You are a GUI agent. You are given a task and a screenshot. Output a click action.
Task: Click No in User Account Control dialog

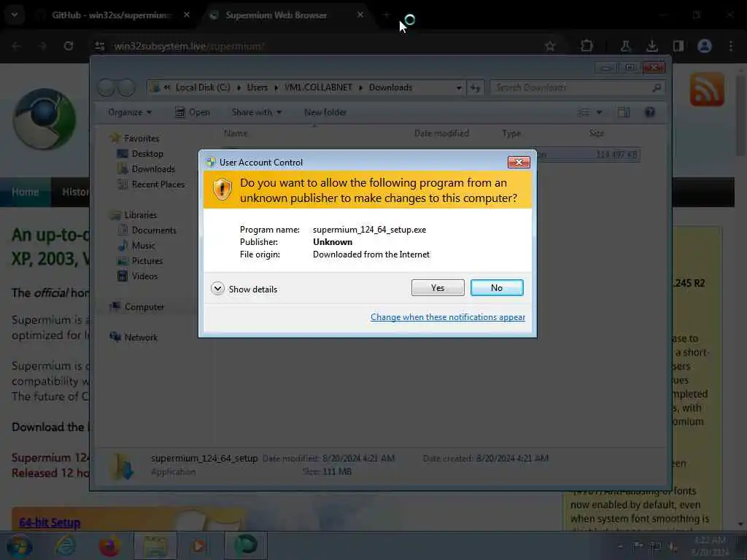click(496, 287)
